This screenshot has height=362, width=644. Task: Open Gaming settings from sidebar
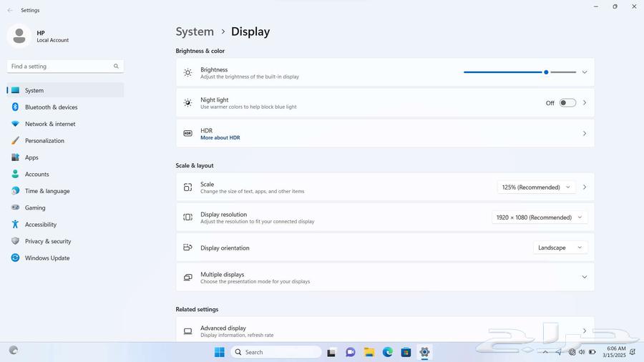pos(34,208)
